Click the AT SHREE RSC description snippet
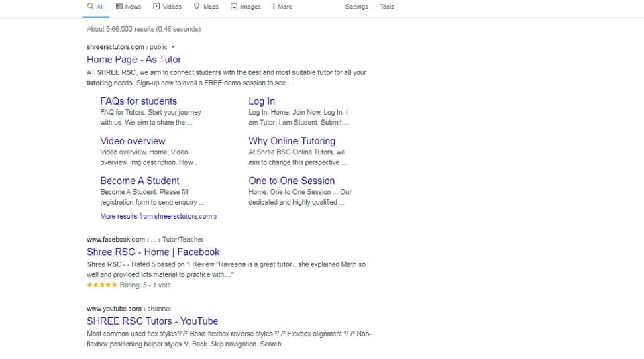Screen dimensions: 644x359 [x=226, y=78]
